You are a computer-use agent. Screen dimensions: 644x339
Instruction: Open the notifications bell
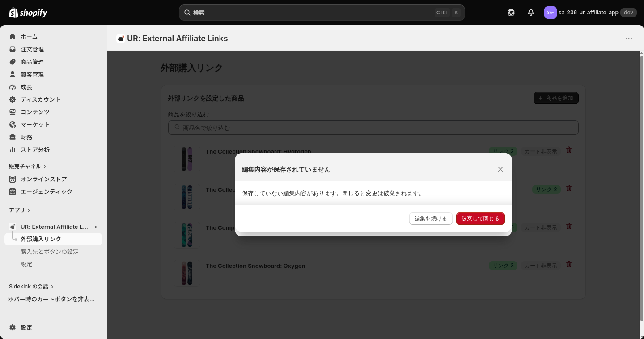[531, 13]
